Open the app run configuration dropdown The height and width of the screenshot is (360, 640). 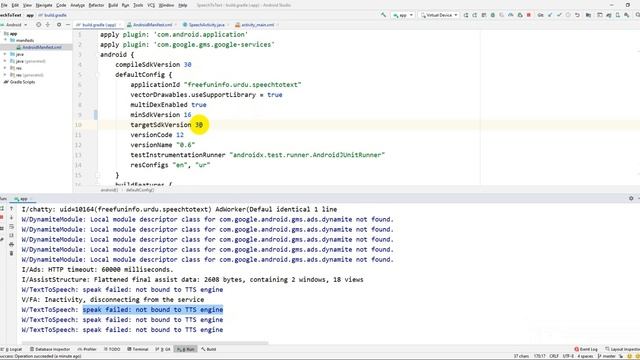point(403,15)
